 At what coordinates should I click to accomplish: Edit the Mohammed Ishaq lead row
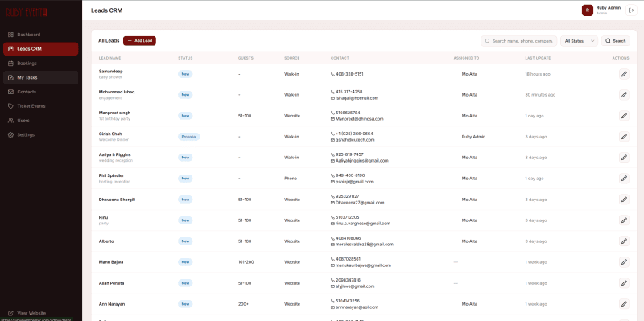[624, 95]
